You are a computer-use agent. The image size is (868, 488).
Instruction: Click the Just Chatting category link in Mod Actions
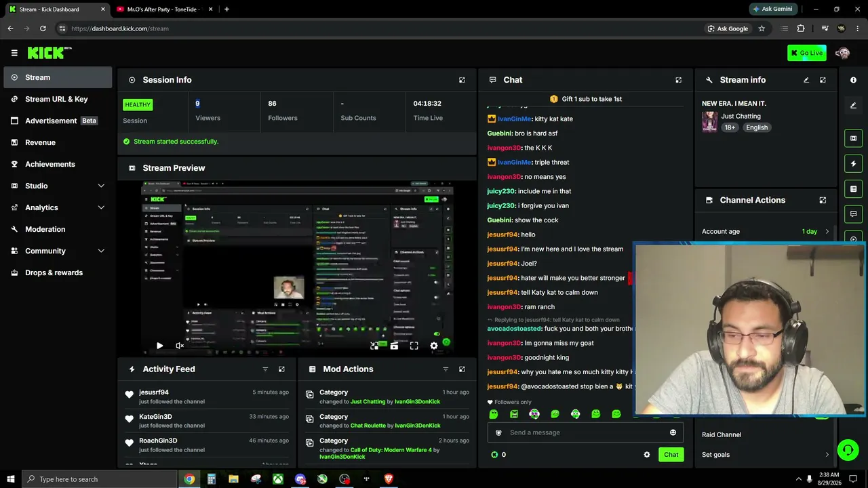(368, 402)
